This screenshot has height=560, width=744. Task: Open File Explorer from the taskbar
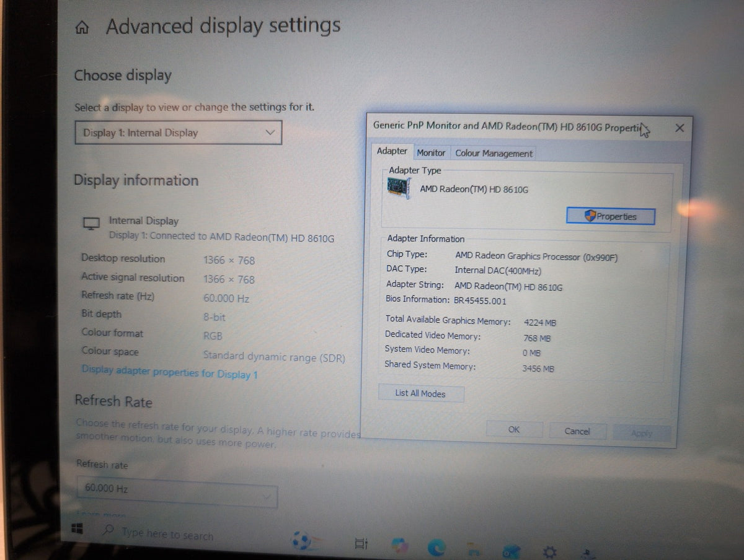474,549
